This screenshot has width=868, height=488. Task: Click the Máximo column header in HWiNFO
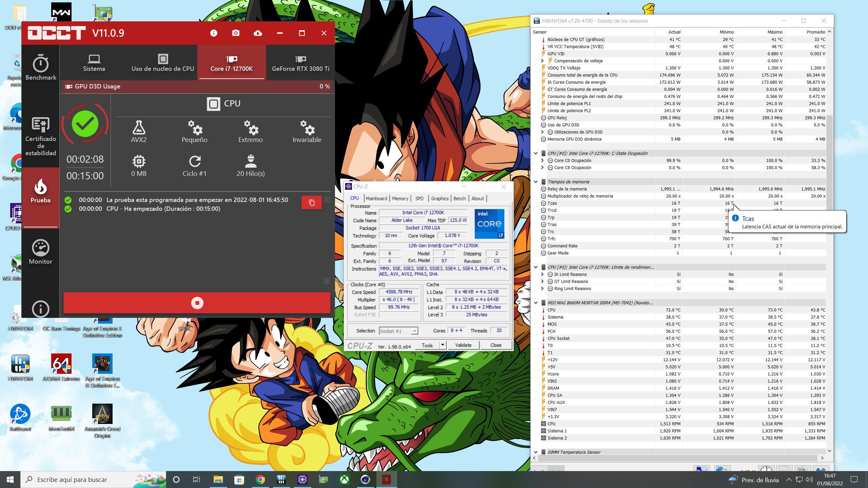[760, 32]
